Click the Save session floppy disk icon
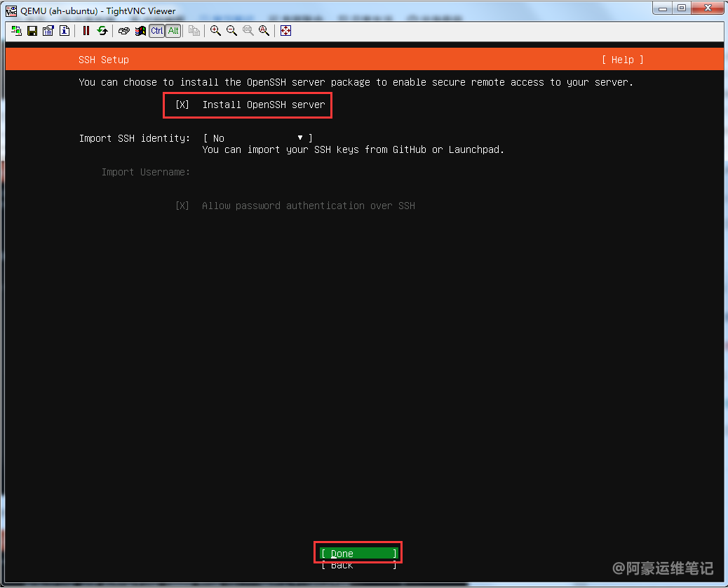 (32, 31)
